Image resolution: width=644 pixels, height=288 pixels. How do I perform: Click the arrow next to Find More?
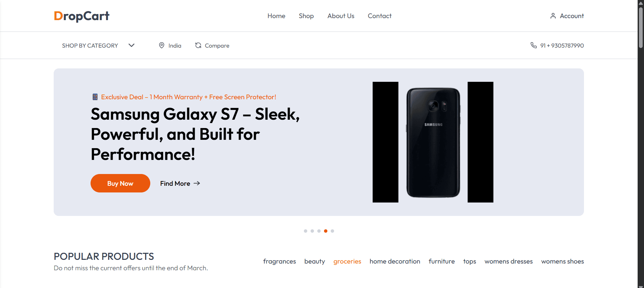(x=197, y=183)
